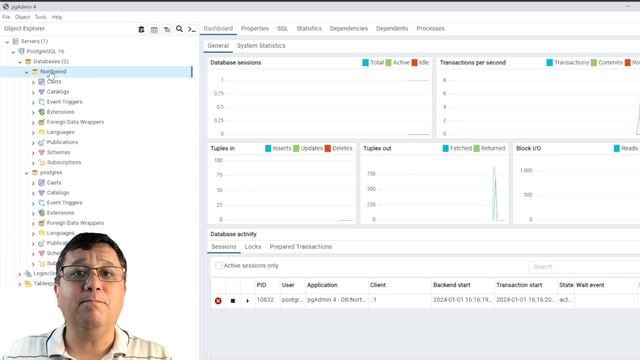Switch to the Dependents tab
This screenshot has height=360, width=640.
click(392, 29)
